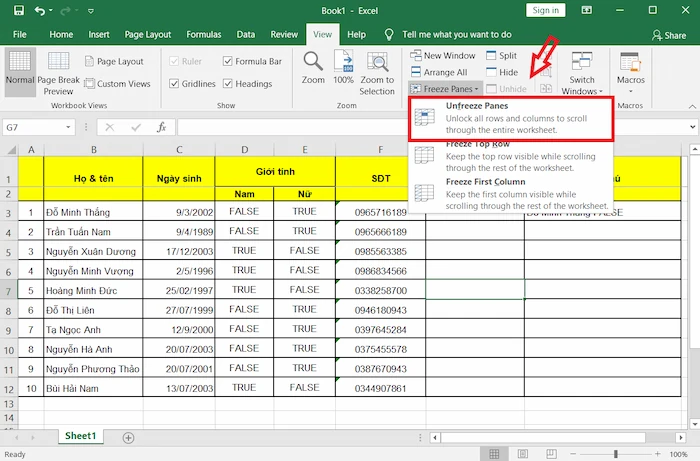Screen dimensions: 700x461
Task: Select Unfreeze Panes menu option
Action: (511, 118)
